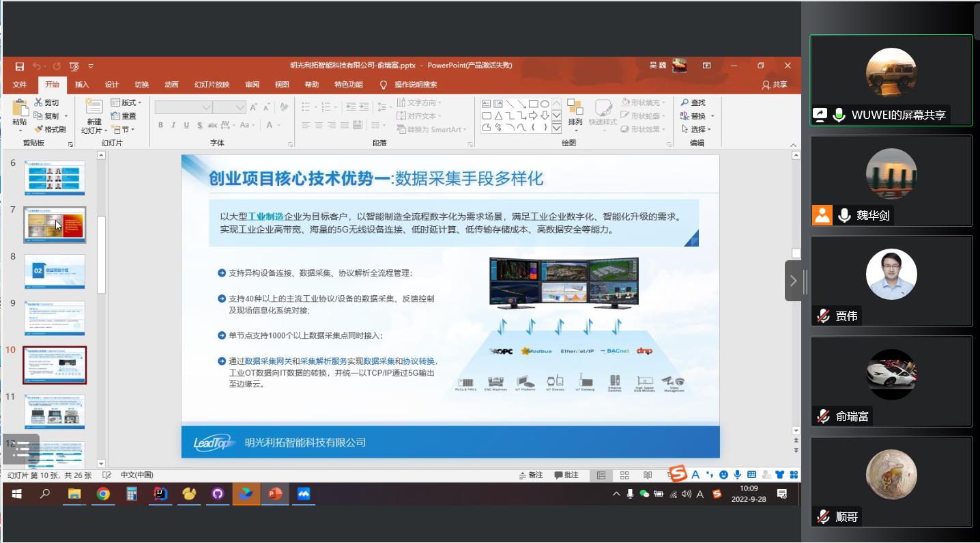The width and height of the screenshot is (980, 543).
Task: Toggle 魏华剑's microphone in participant panel
Action: point(844,215)
